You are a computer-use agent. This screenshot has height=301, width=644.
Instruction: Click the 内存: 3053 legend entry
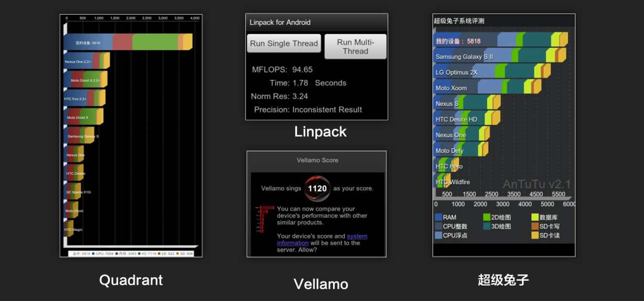tap(125, 254)
